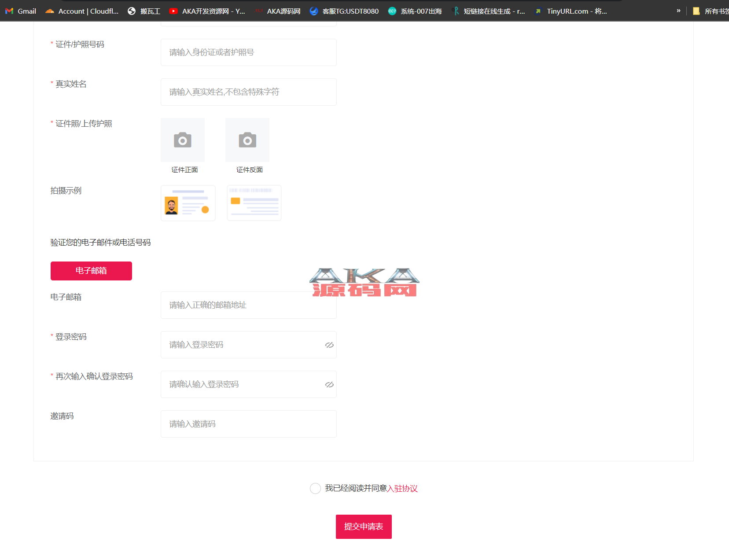Click the front-side ID photo example thumbnail
729x560 pixels.
(x=188, y=203)
